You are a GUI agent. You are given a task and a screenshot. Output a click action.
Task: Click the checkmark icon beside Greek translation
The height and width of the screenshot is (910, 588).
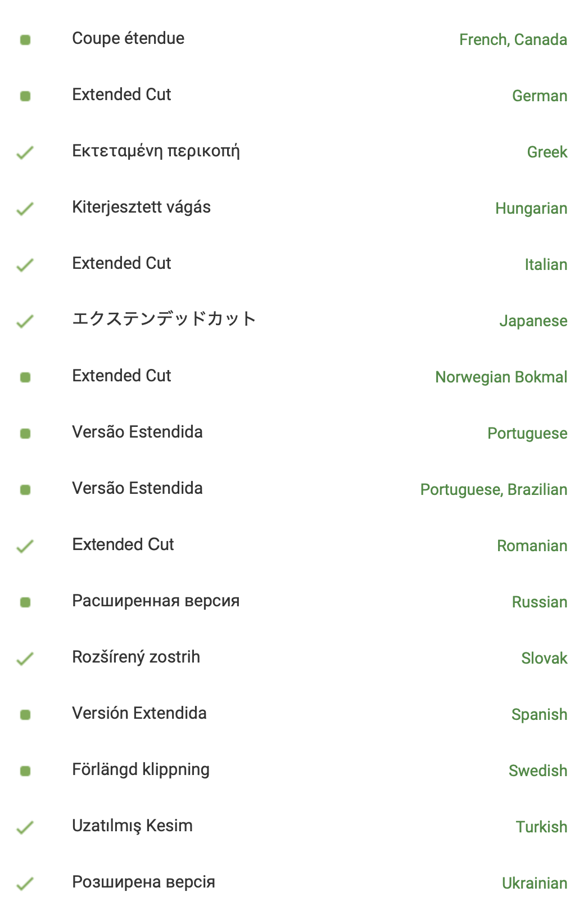coord(25,152)
